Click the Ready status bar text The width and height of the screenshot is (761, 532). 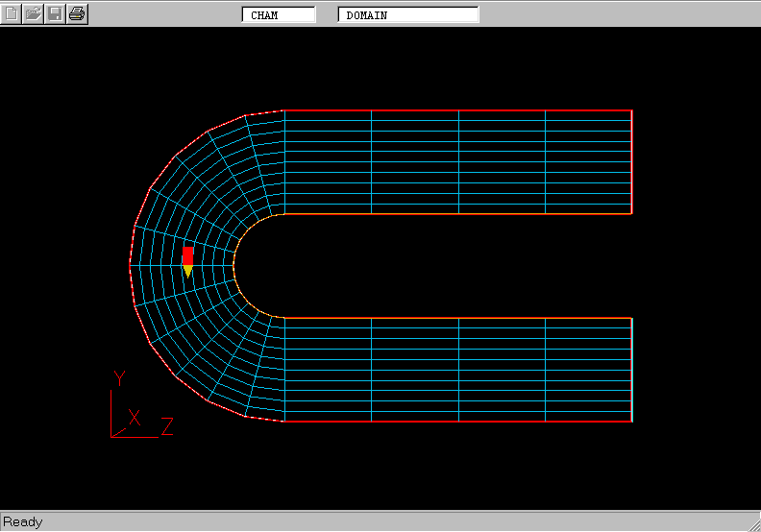coord(23,521)
